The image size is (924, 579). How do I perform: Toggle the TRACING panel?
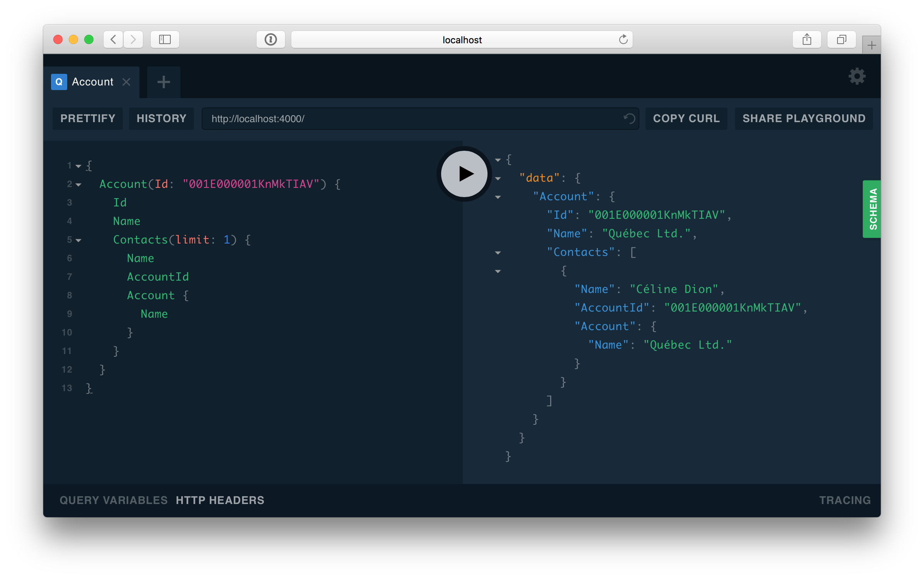[845, 500]
